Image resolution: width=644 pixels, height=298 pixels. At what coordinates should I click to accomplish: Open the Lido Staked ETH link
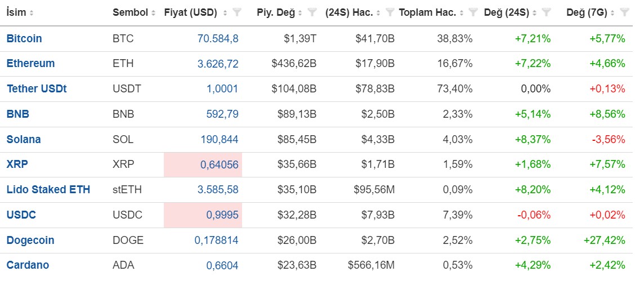coord(48,190)
